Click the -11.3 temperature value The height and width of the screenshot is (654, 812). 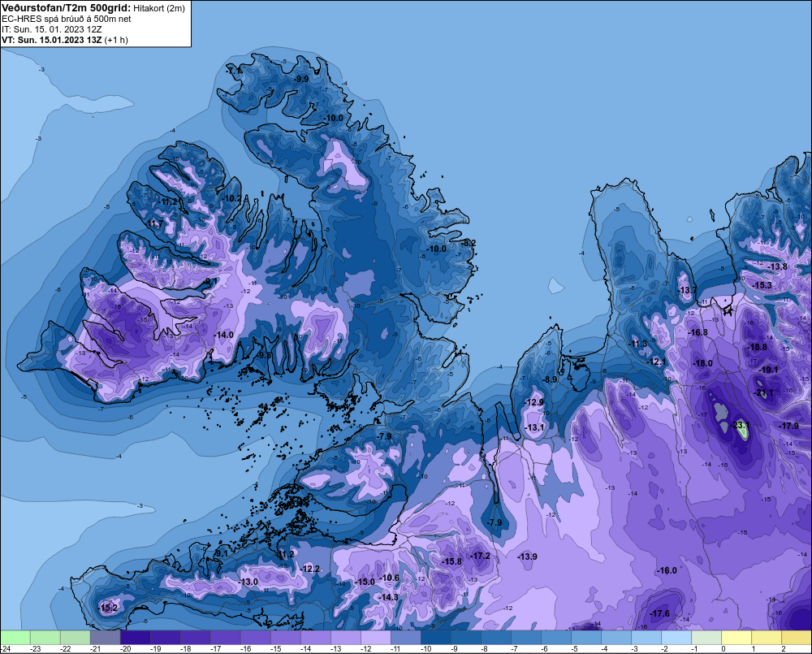click(638, 344)
